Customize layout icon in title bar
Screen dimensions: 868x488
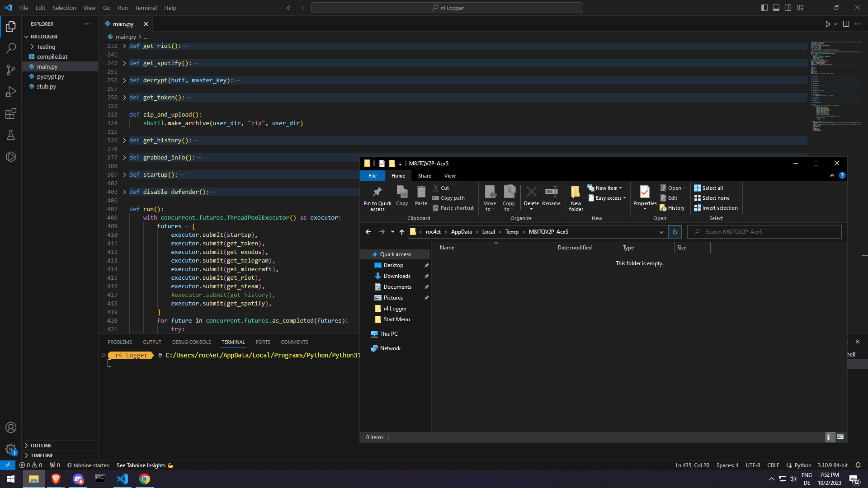click(800, 8)
